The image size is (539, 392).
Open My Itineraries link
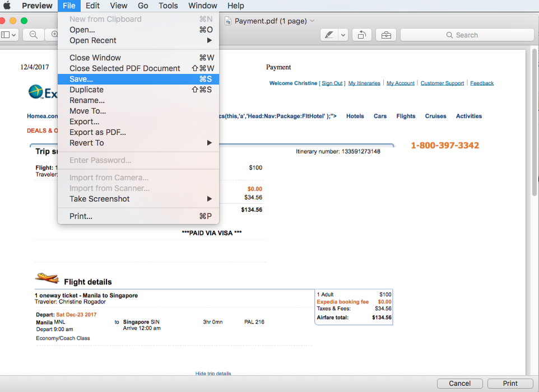[x=364, y=83]
